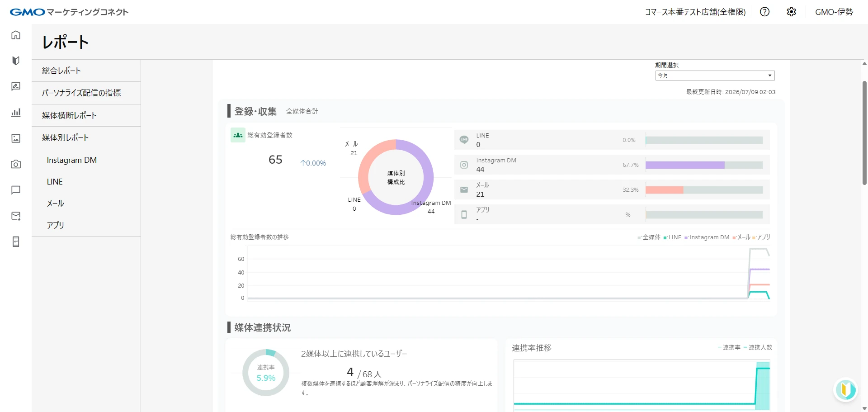Click コマース本番テスト店舗(全権限) store name
Image resolution: width=868 pixels, height=412 pixels.
pyautogui.click(x=695, y=12)
